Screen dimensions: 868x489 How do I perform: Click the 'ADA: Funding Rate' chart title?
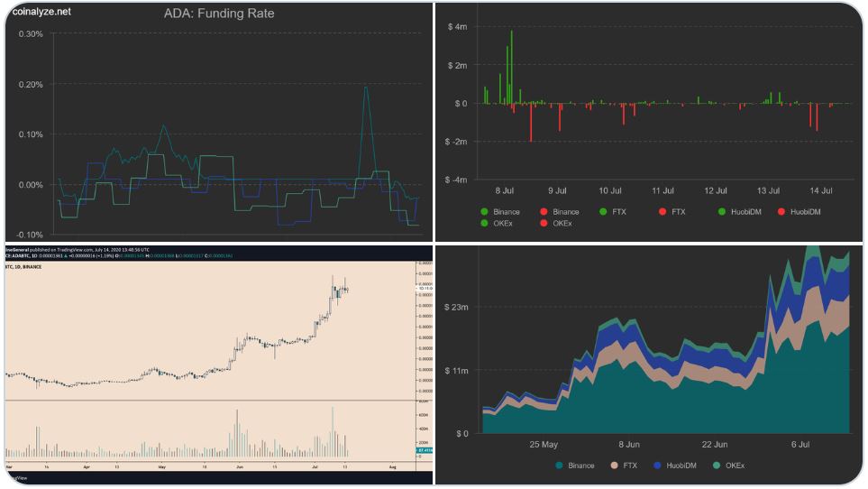(x=219, y=14)
